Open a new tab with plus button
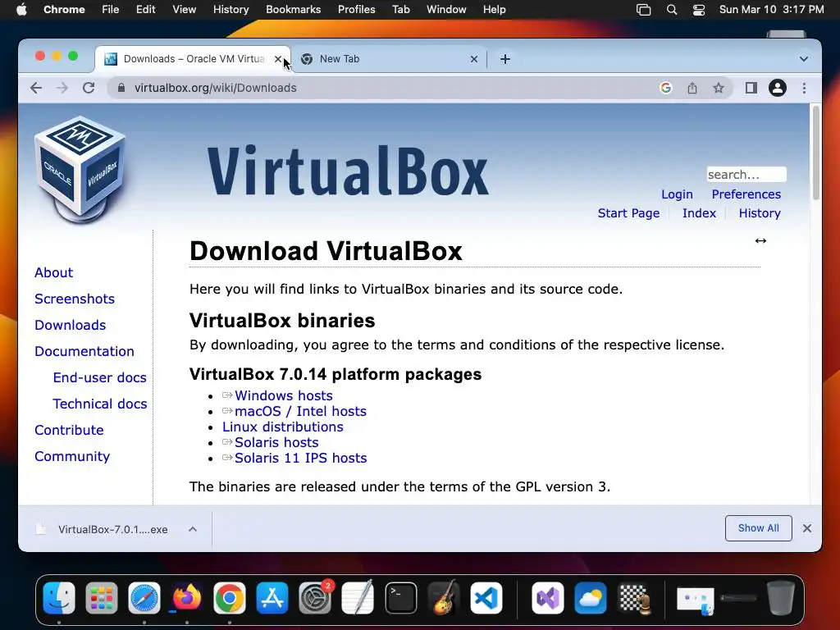 point(505,59)
